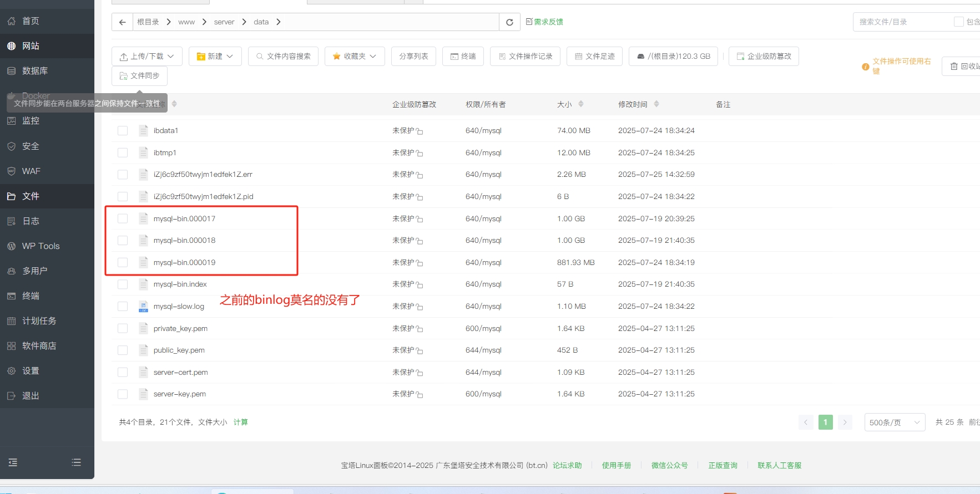Click the /(根目录)120.3 GB disk button
Screen dimensions: 980x494
tap(674, 57)
